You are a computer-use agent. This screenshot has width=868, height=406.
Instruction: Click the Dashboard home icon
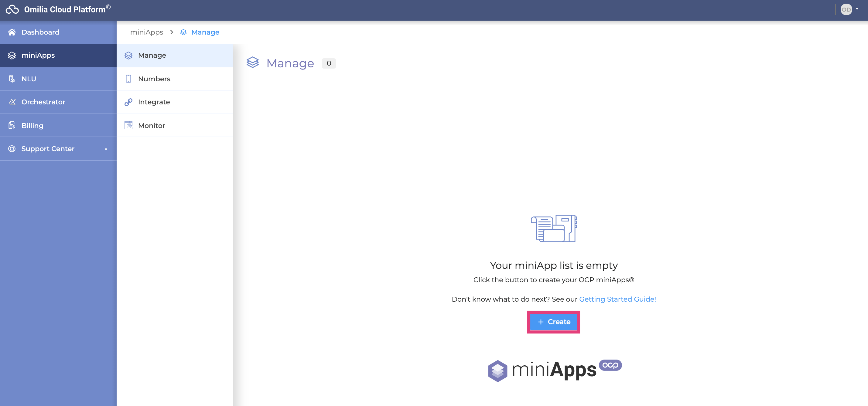click(x=12, y=32)
